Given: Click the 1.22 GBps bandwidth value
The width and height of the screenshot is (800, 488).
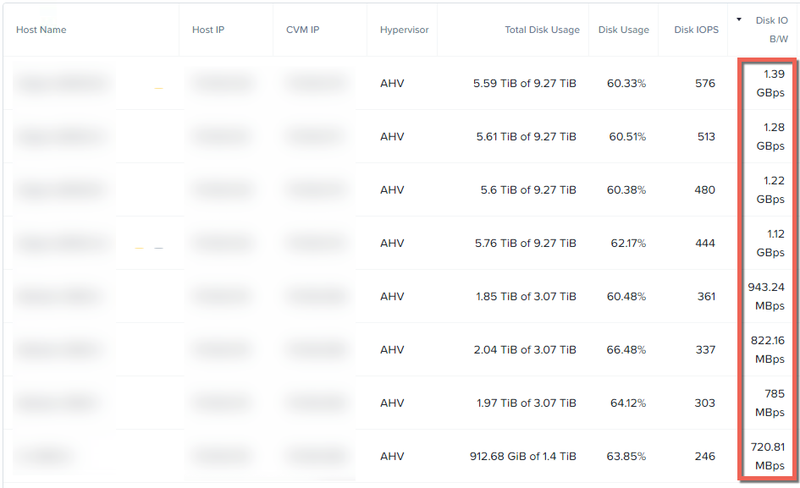Looking at the screenshot, I should click(x=770, y=190).
